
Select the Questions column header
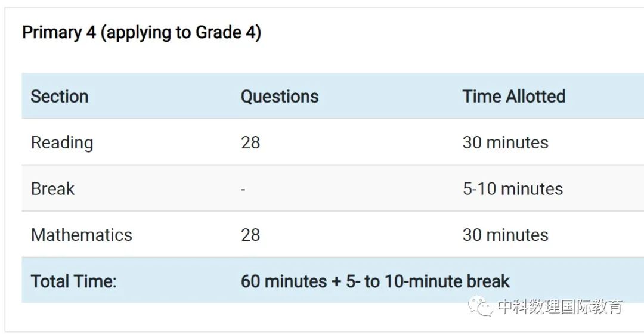pyautogui.click(x=280, y=97)
